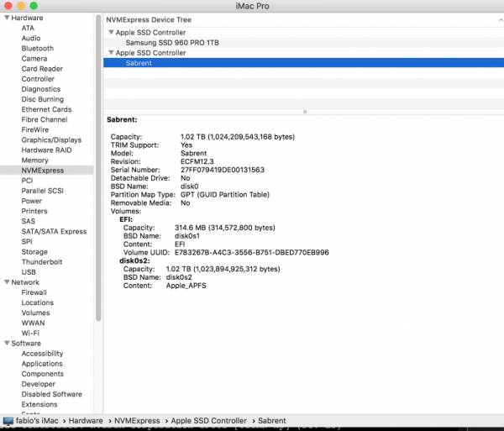Screen dimensions: 504x431
Task: Show WWAN info
Action: (x=33, y=323)
